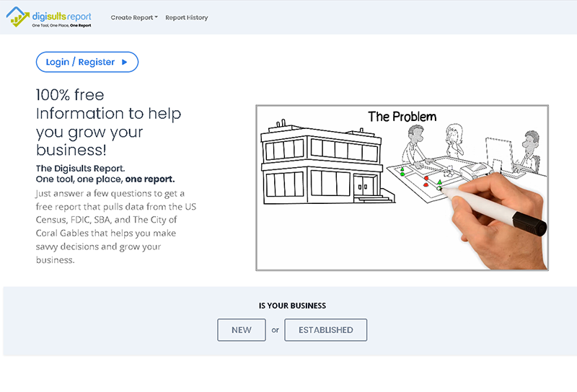Click the Digisults house logo icon
The image size is (577, 392).
coord(19,17)
